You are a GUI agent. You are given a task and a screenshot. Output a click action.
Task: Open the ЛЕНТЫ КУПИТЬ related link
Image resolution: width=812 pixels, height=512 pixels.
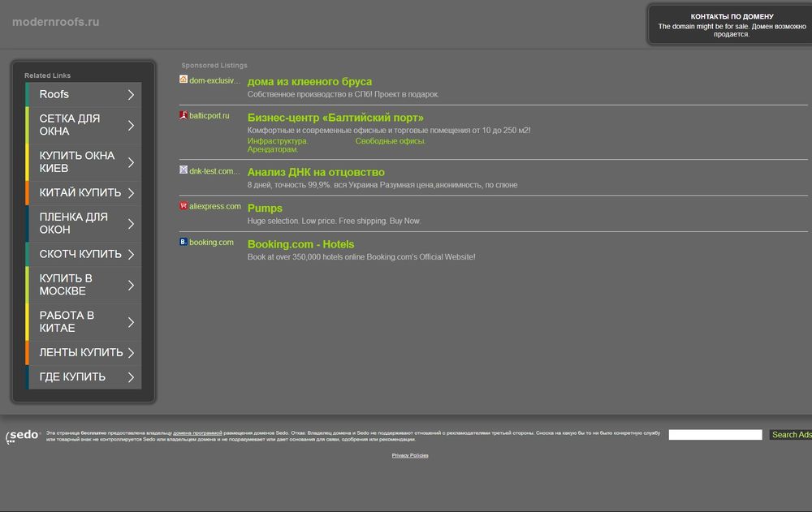tap(84, 352)
